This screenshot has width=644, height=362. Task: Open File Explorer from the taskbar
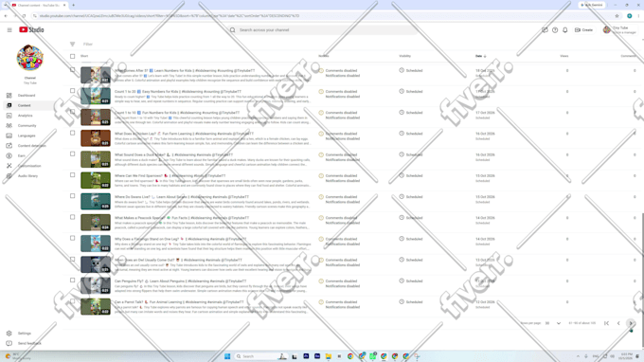[329, 356]
